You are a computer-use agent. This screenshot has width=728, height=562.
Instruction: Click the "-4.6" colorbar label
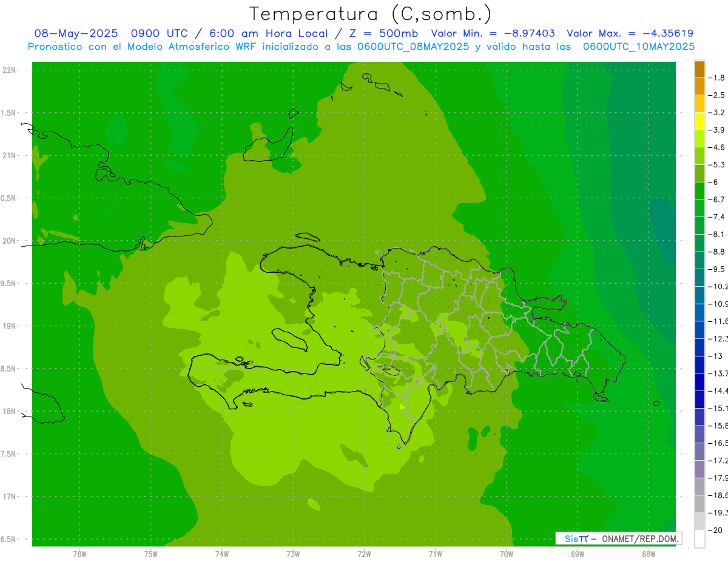pos(717,147)
